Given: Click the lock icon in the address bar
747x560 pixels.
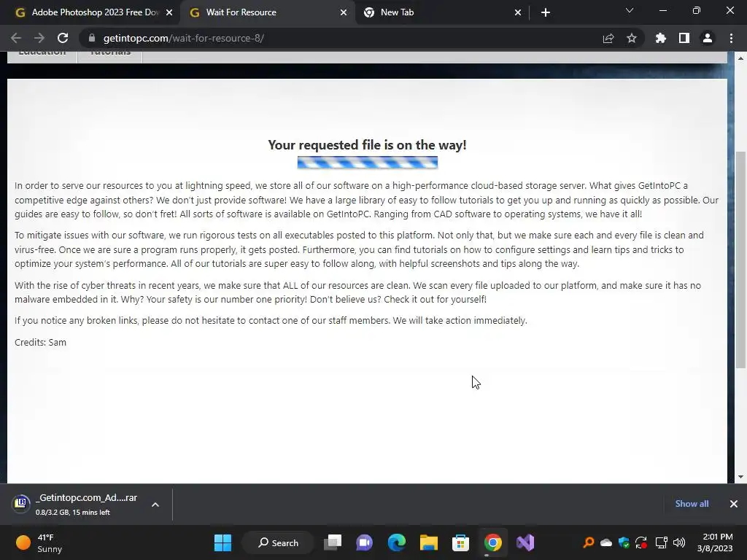Looking at the screenshot, I should pos(92,38).
